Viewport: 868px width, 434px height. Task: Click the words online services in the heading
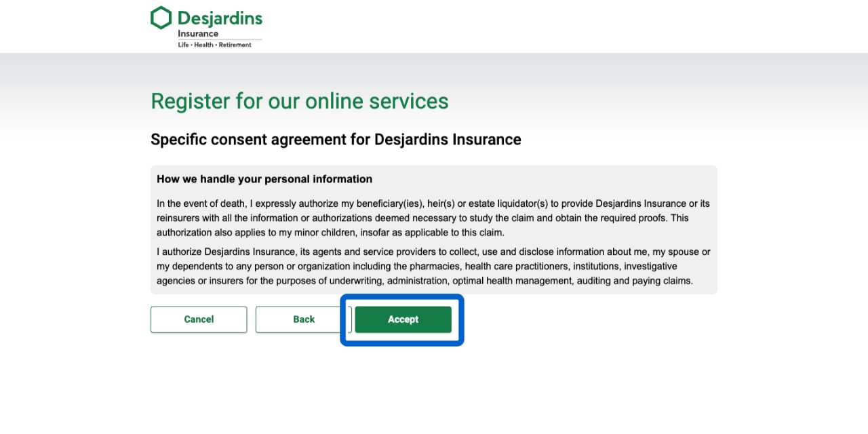tap(376, 101)
